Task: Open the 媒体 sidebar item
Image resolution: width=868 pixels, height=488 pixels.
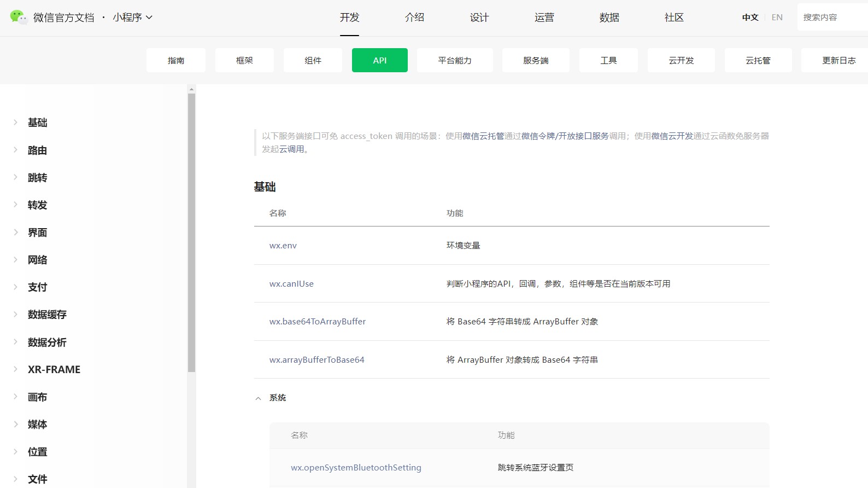Action: click(x=38, y=424)
